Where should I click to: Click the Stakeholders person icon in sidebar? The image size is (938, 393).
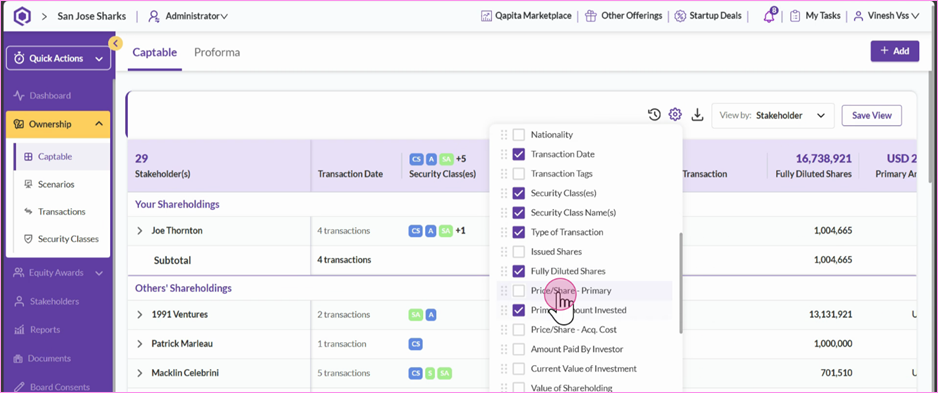[x=19, y=301]
